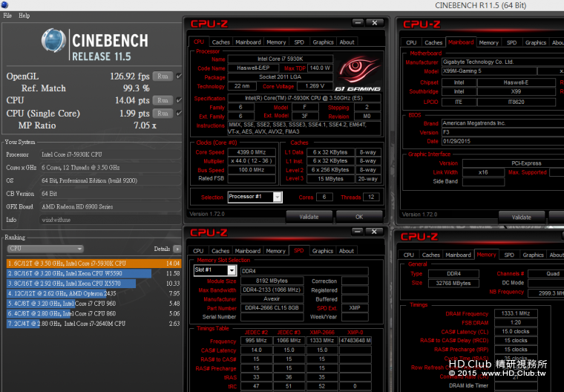
Task: Click the Cinebench logo sphere
Action: [53, 40]
